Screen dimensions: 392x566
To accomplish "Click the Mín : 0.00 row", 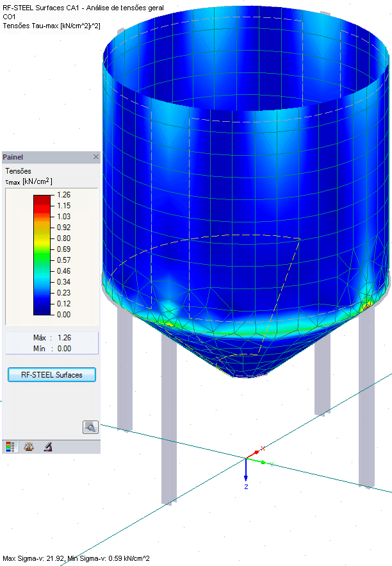I will pyautogui.click(x=52, y=349).
